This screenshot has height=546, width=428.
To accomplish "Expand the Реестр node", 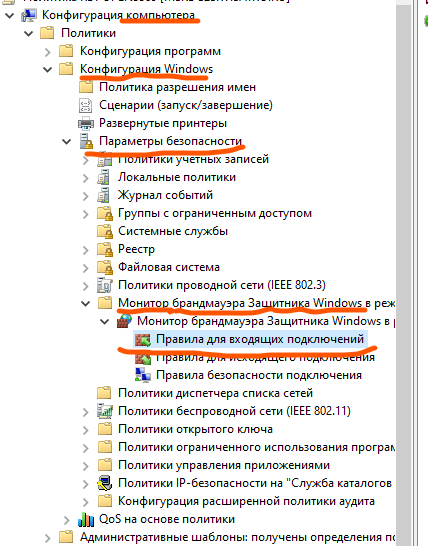I will click(x=86, y=250).
